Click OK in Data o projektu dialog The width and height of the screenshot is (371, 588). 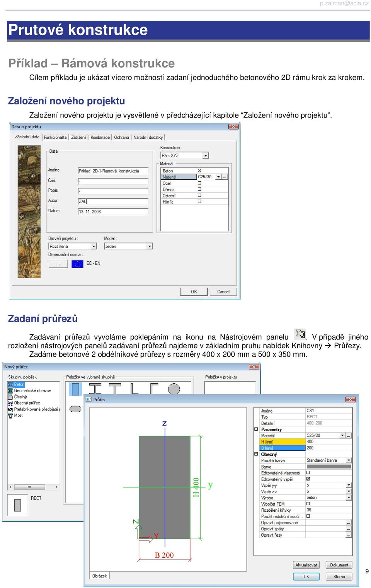[x=194, y=292]
